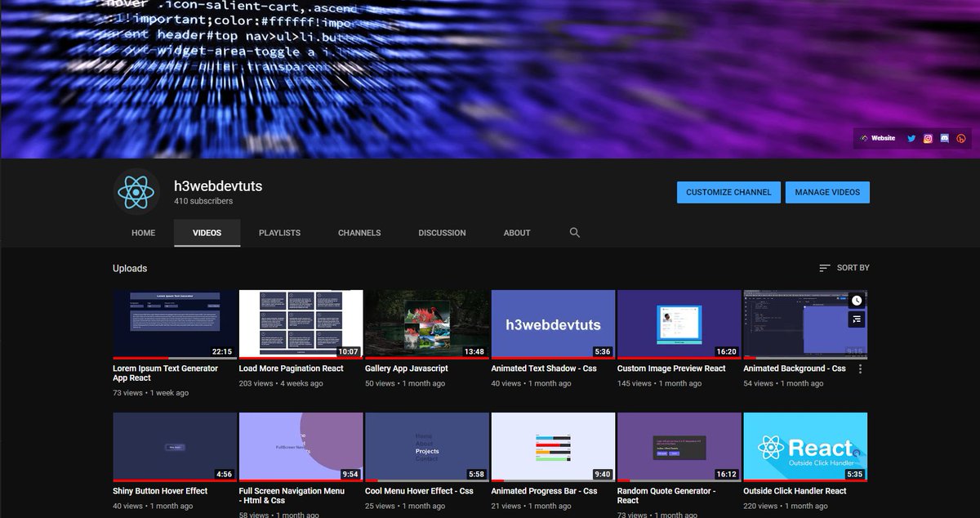Open Random Quote Generator thumbnail
The width and height of the screenshot is (980, 518).
point(679,447)
